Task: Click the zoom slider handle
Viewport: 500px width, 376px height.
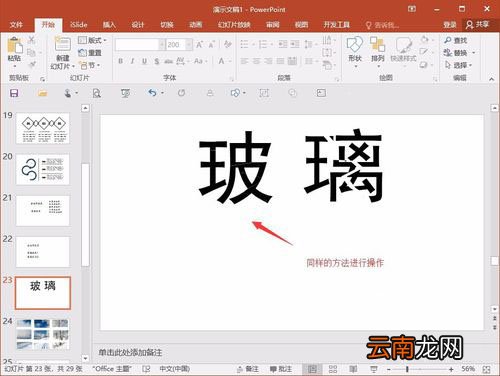Action: (407, 369)
